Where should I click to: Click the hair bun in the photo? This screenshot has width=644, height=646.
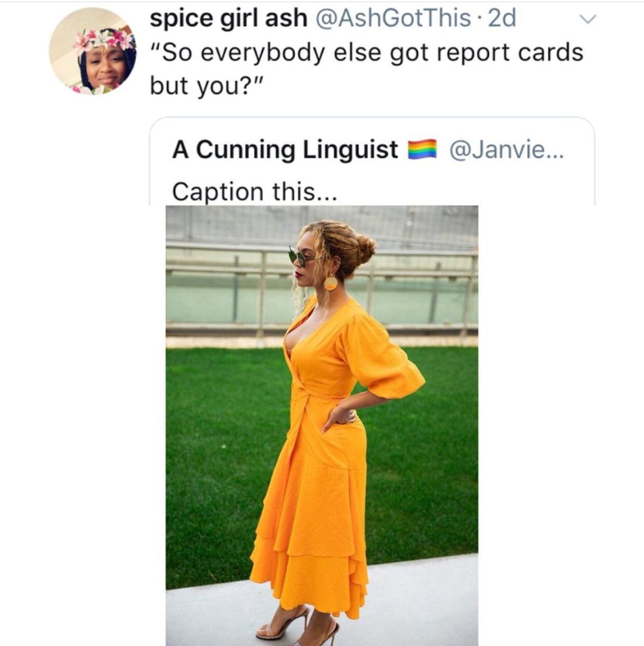[365, 248]
